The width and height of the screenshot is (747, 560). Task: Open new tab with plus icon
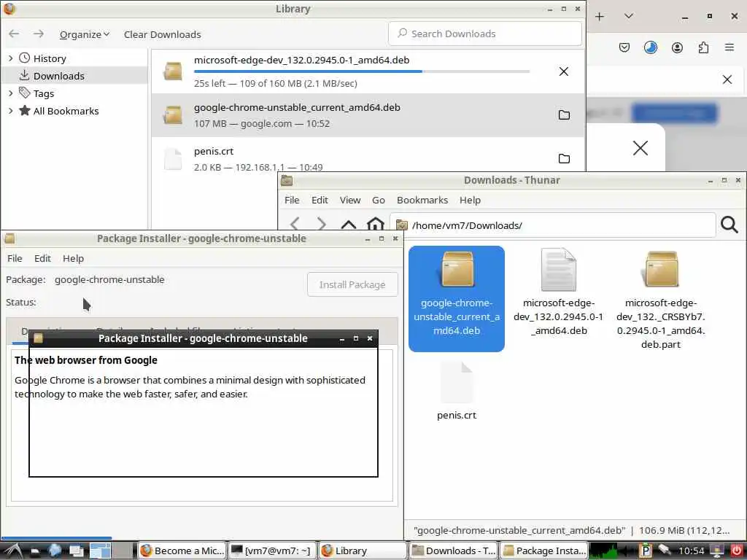click(x=600, y=17)
